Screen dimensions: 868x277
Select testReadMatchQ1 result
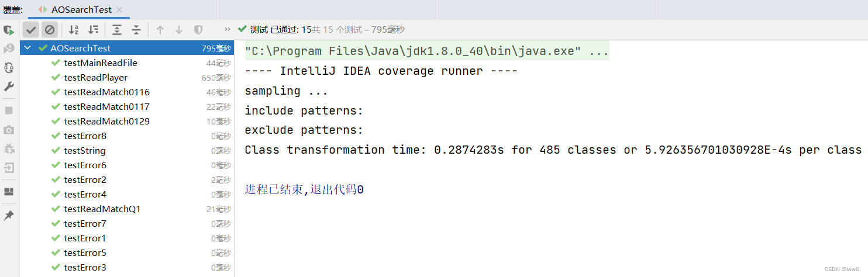[126, 209]
